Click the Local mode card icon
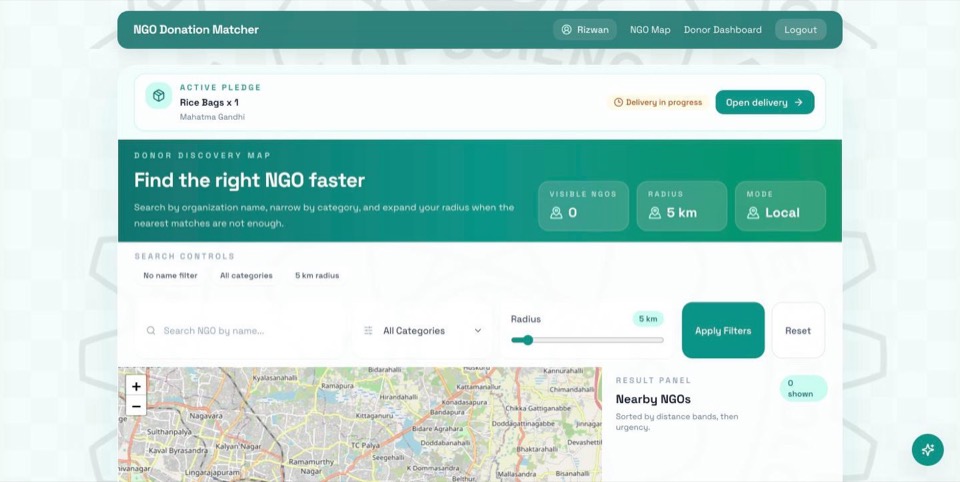Screen dimensions: 960x482 [x=753, y=213]
